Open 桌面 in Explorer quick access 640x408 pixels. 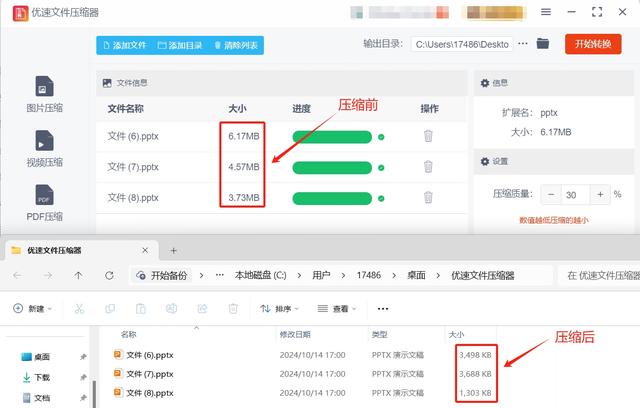(36, 357)
